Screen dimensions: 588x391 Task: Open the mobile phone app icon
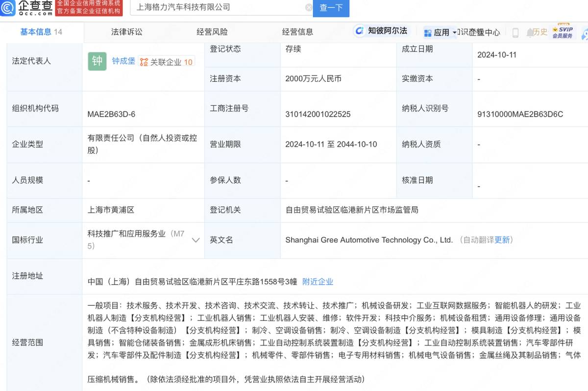click(x=515, y=32)
